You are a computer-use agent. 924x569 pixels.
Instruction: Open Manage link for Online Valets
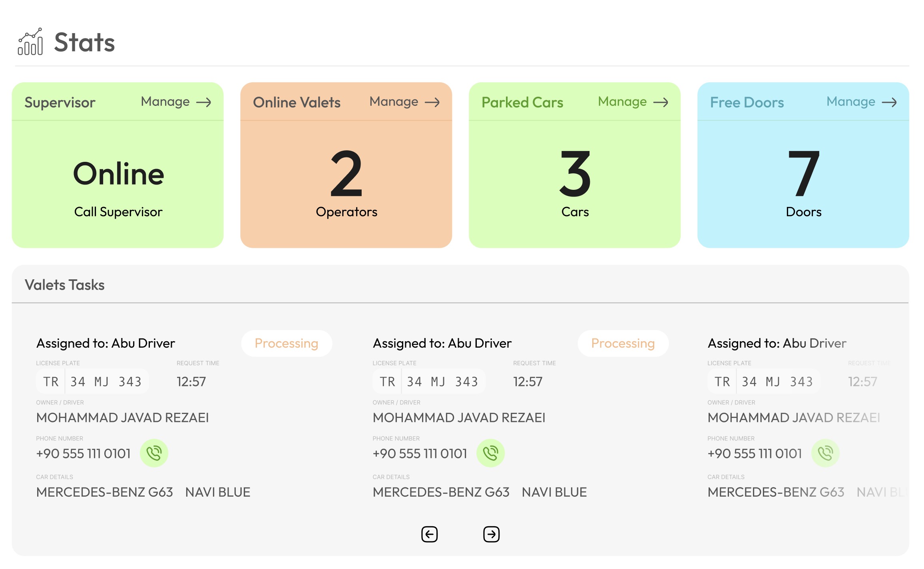pyautogui.click(x=394, y=102)
